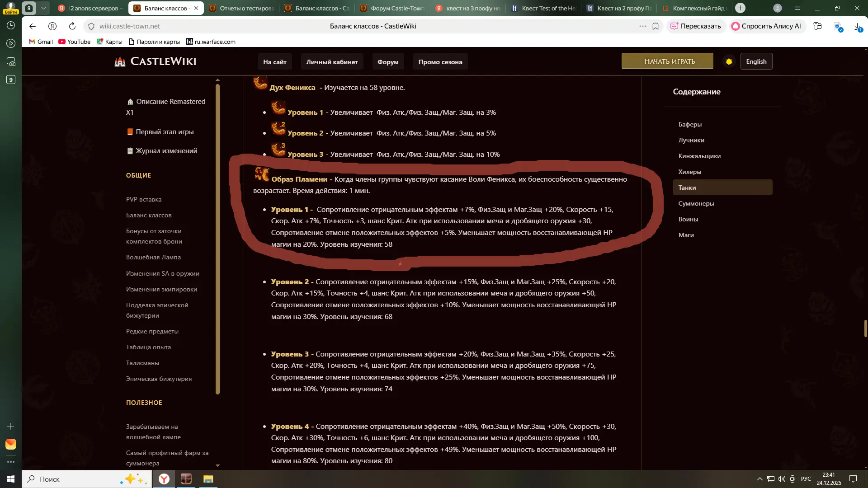Toggle the light/dark theme sun icon
The image size is (868, 488).
729,61
